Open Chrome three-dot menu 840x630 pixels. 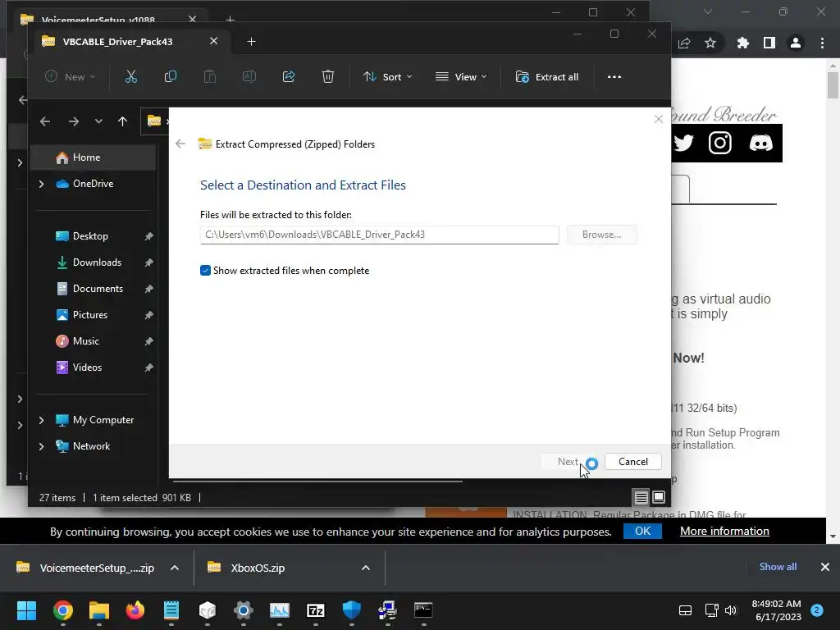pos(822,43)
